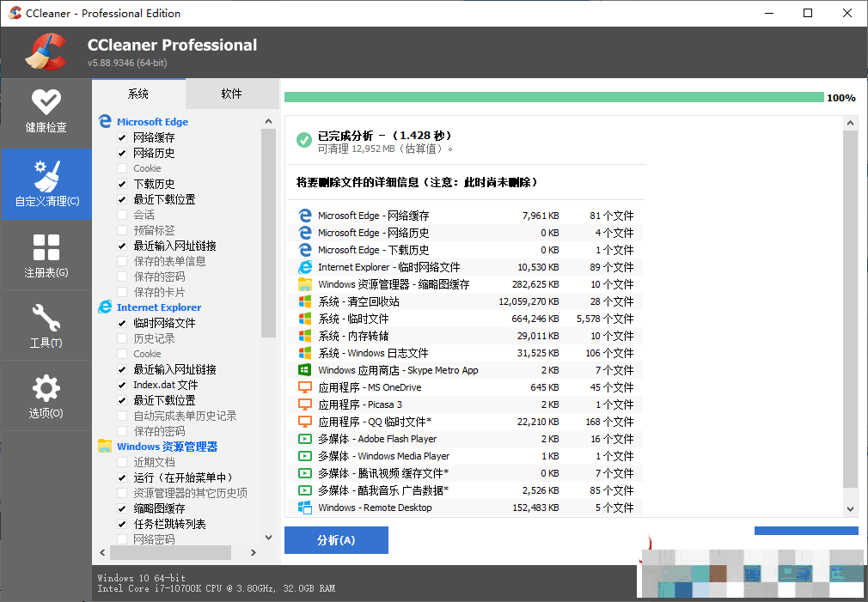868x602 pixels.
Task: Click the Edge icon on the 网络缓存 result row
Action: click(x=304, y=216)
